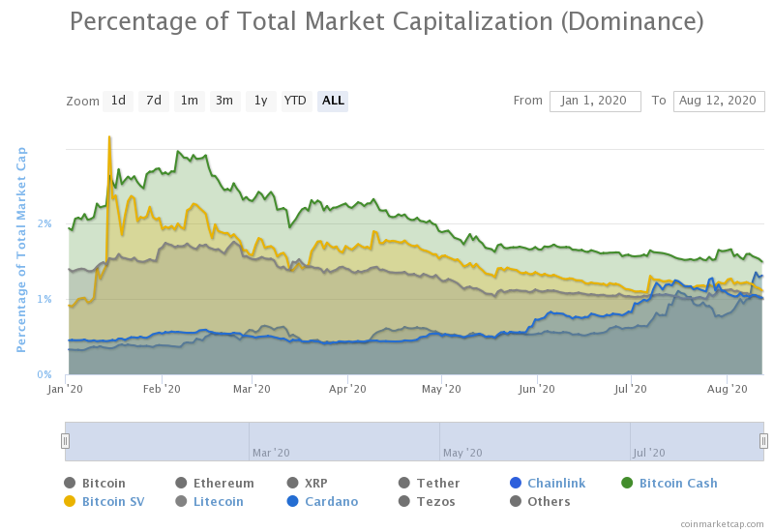Choose the ALL zoom range
This screenshot has height=532, width=774.
click(x=333, y=101)
